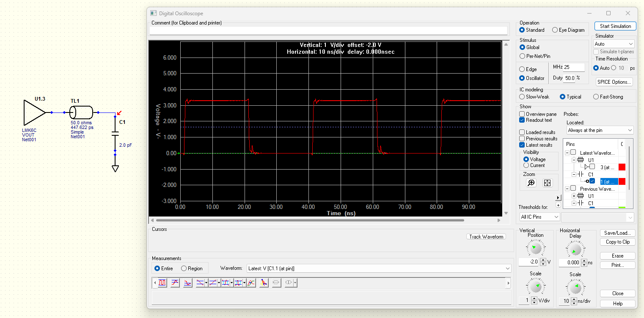The width and height of the screenshot is (644, 318).
Task: Select pin 1 under C1 in tree
Action: click(x=608, y=181)
